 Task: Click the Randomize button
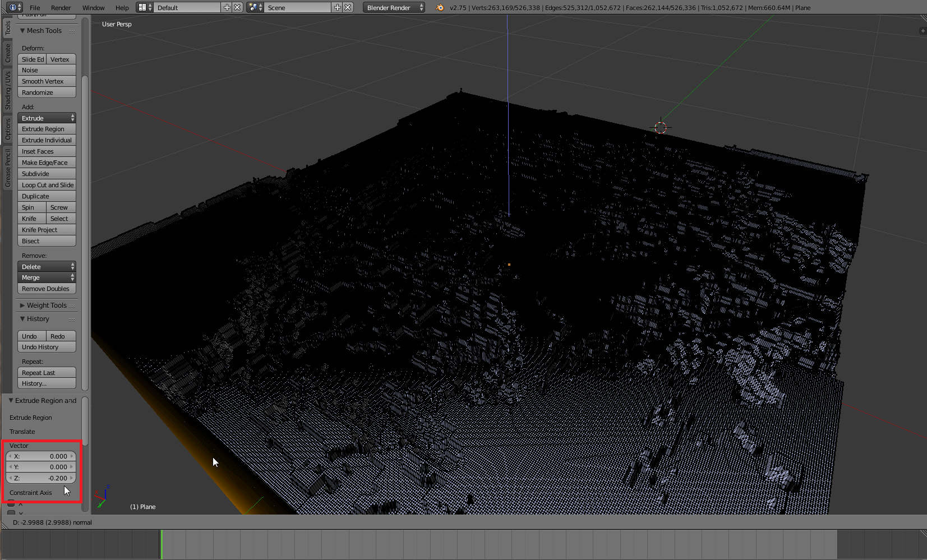click(x=47, y=92)
